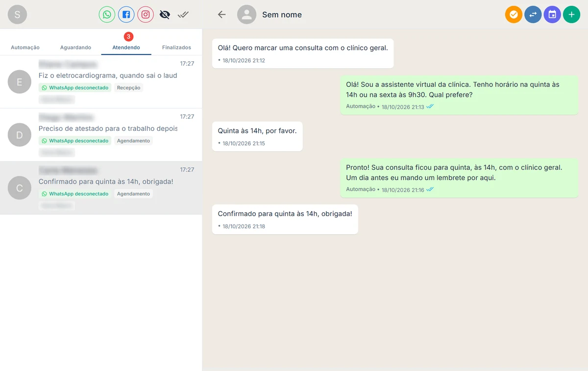Click avatar C in conversation list
Viewport: 588px width, 371px height.
[x=20, y=188]
